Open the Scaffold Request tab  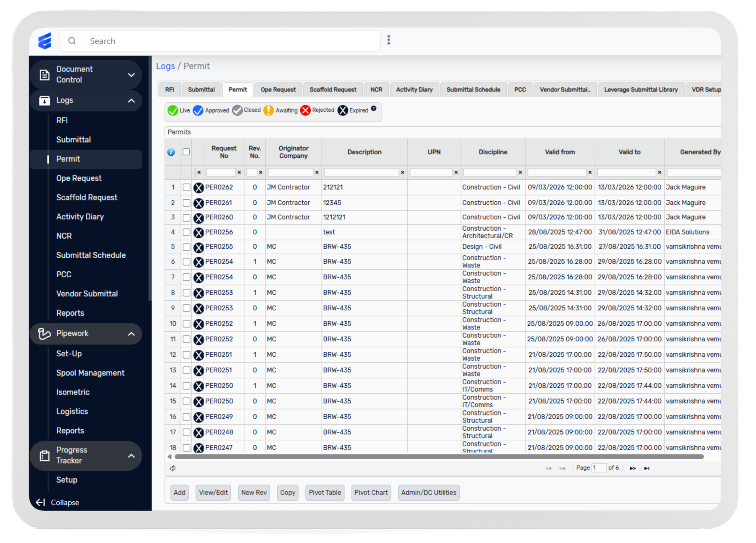[333, 90]
